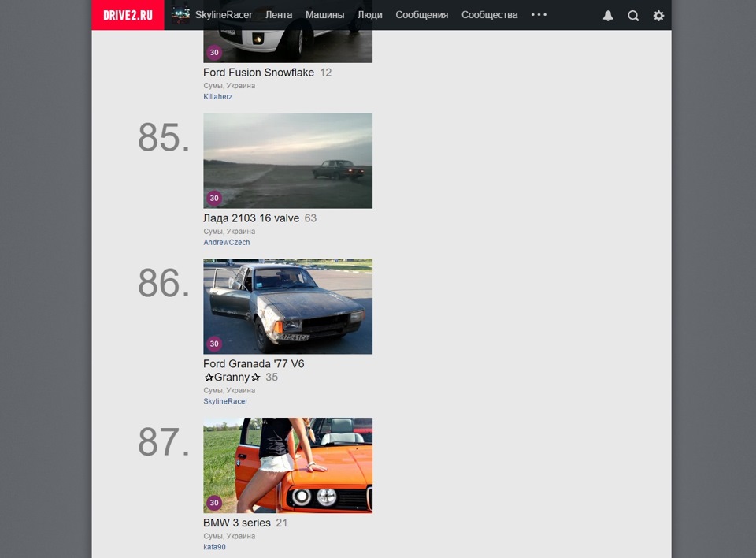
Task: Open Ford Granada '77 V6 title
Action: [254, 370]
